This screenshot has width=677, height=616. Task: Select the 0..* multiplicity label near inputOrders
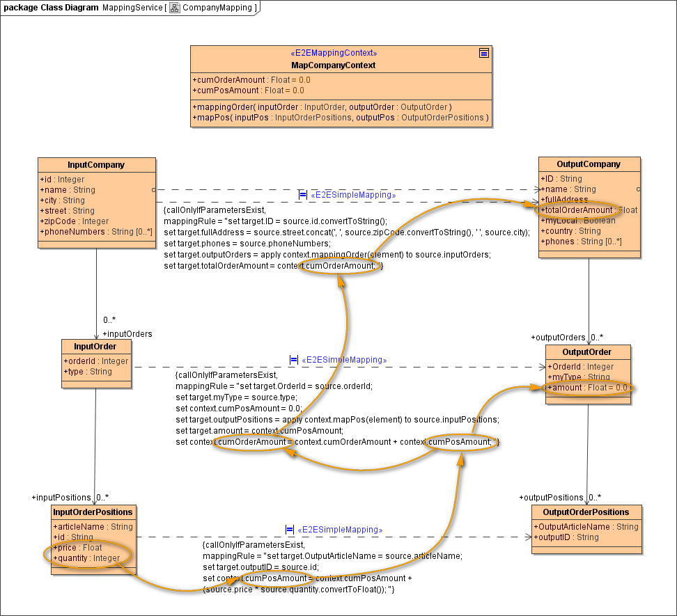tap(110, 320)
